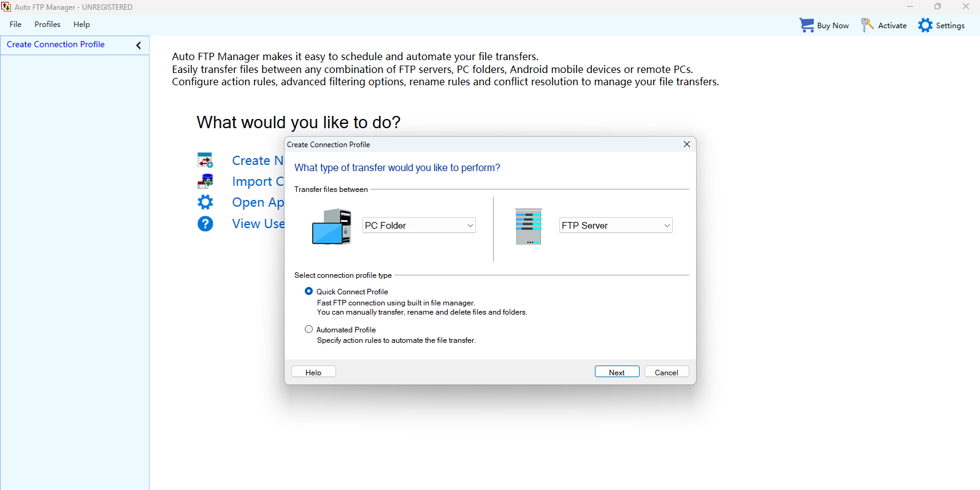Click the Auto FTP Manager app icon

[x=6, y=7]
